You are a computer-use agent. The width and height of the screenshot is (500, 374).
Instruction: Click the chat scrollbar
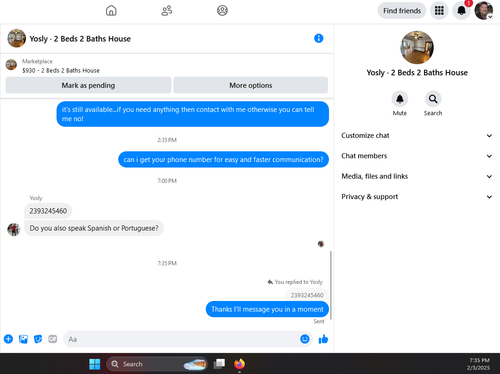pyautogui.click(x=331, y=285)
